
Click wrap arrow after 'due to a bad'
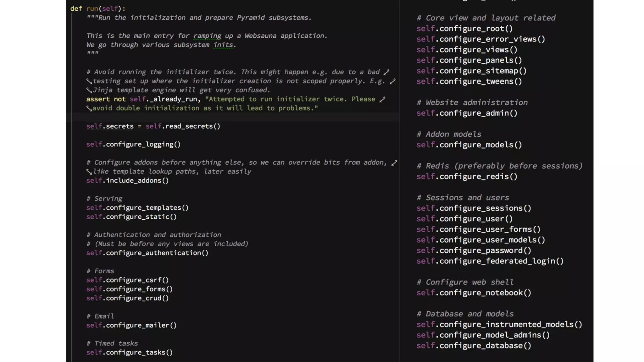386,72
